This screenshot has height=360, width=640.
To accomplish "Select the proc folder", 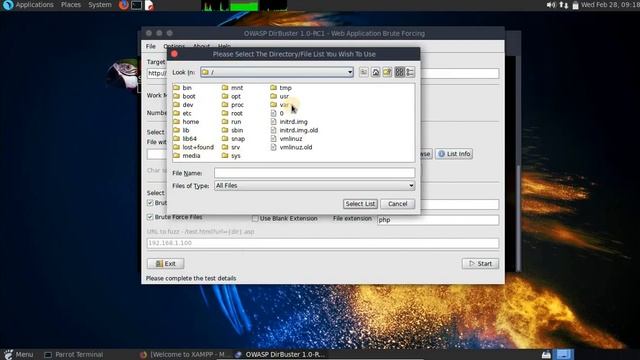I will 232,105.
